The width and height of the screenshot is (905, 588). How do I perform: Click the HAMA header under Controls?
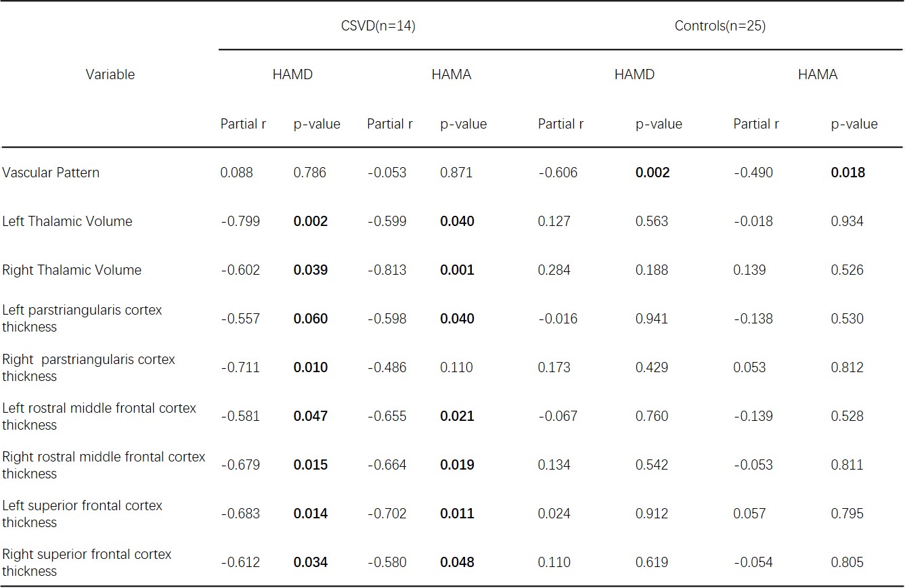(817, 74)
